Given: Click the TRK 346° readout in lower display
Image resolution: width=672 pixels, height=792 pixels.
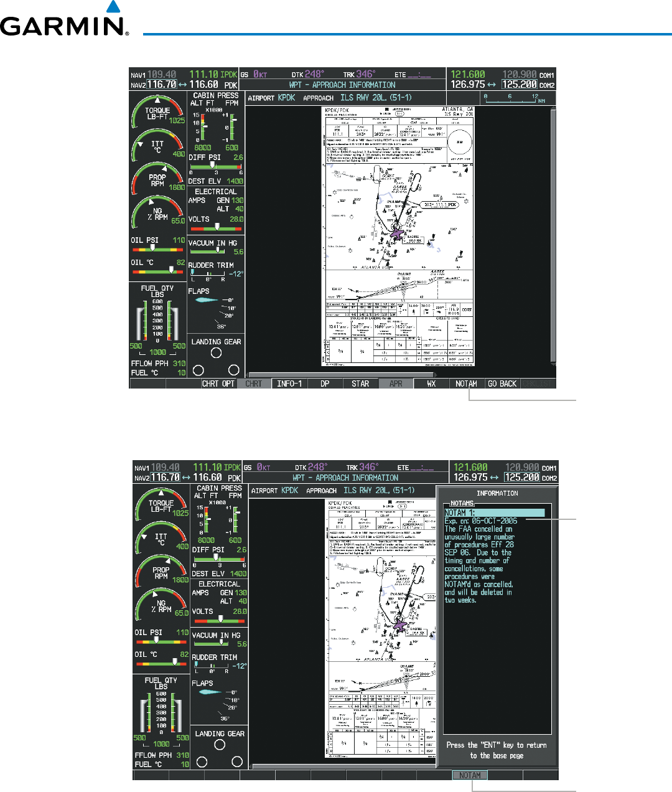Looking at the screenshot, I should [x=362, y=467].
